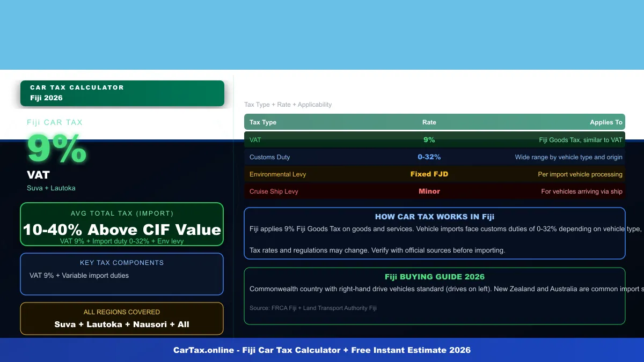Click the 'Environmental Levy' row label
This screenshot has width=644, height=362.
pos(278,174)
